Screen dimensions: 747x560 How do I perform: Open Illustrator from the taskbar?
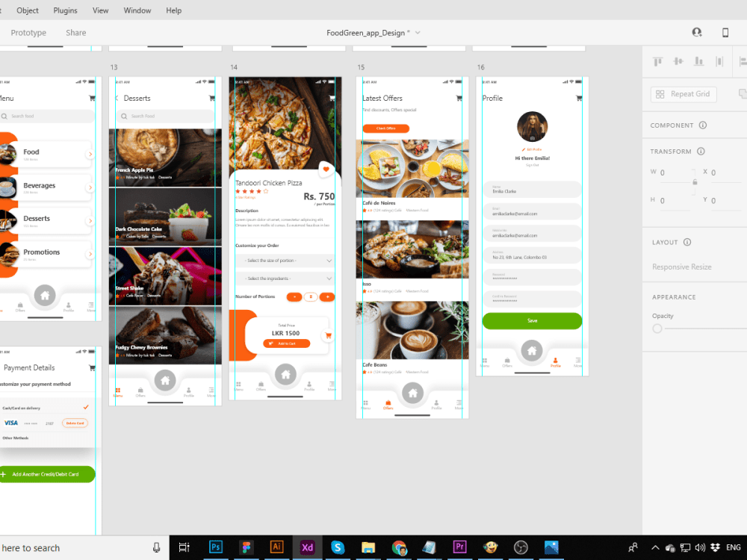pos(277,547)
